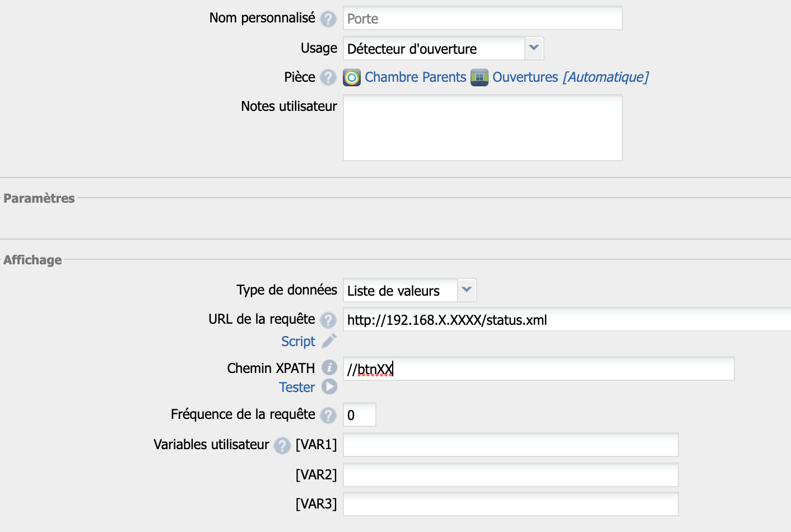Select the Détecteur d'ouverture usage combo box

(x=443, y=48)
